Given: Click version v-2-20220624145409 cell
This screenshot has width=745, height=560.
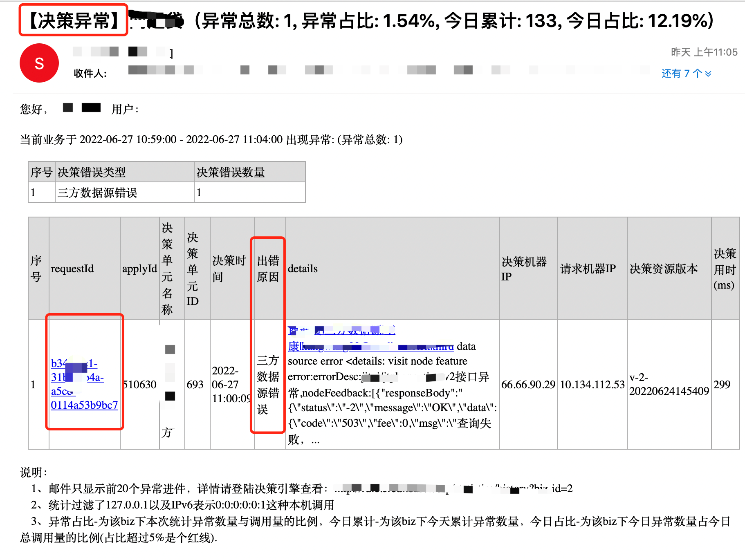Looking at the screenshot, I should (x=669, y=384).
